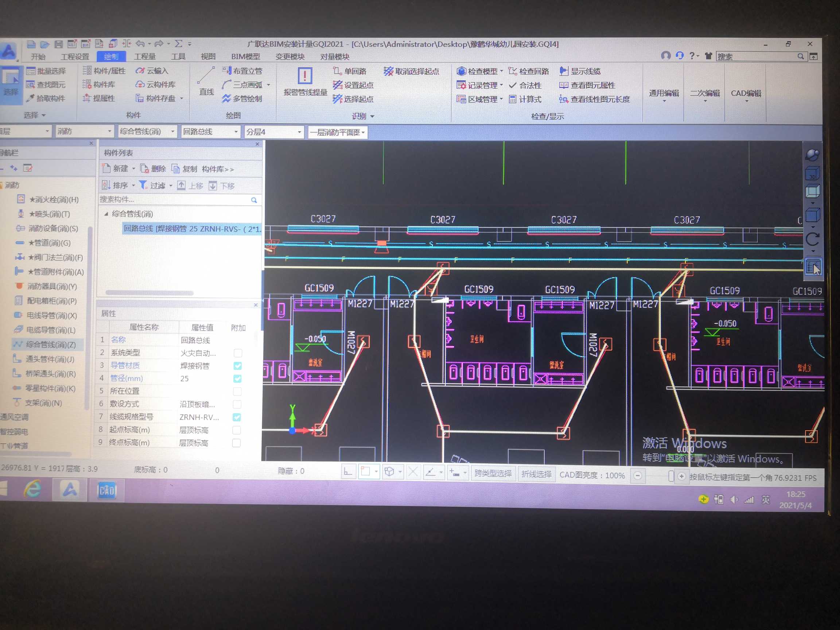Uncheck the 管径(mm) 附加 checkbox
Image resolution: width=840 pixels, height=630 pixels.
(237, 378)
